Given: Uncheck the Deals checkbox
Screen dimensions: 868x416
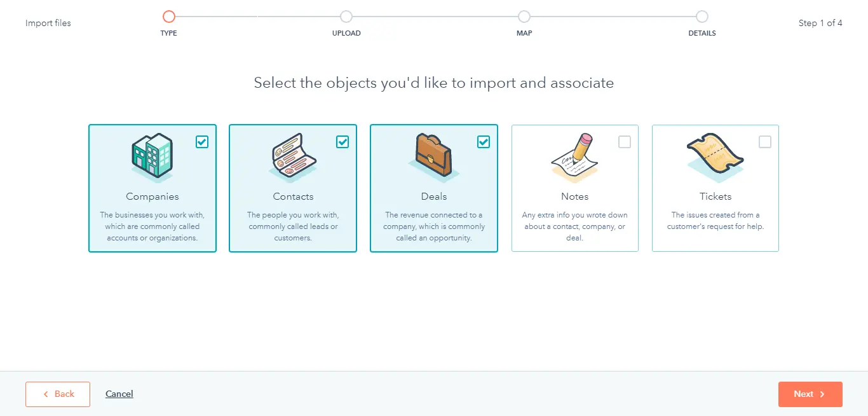Looking at the screenshot, I should click(484, 142).
